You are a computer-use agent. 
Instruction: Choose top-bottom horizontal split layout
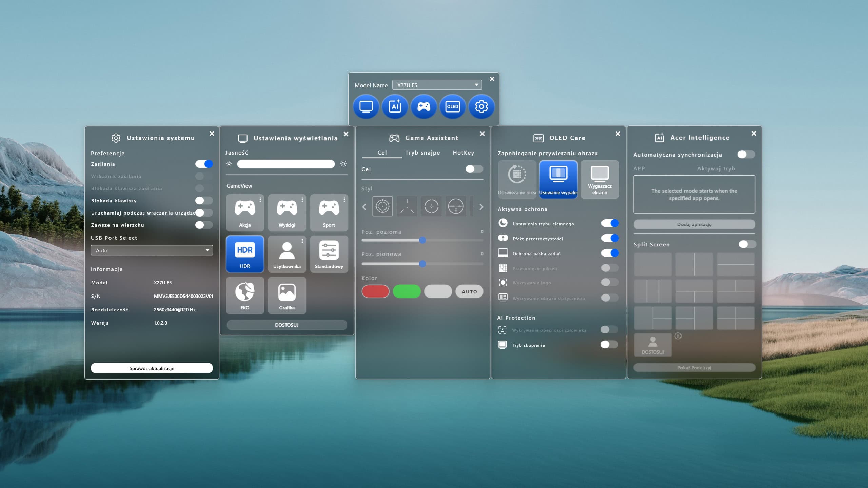(736, 264)
